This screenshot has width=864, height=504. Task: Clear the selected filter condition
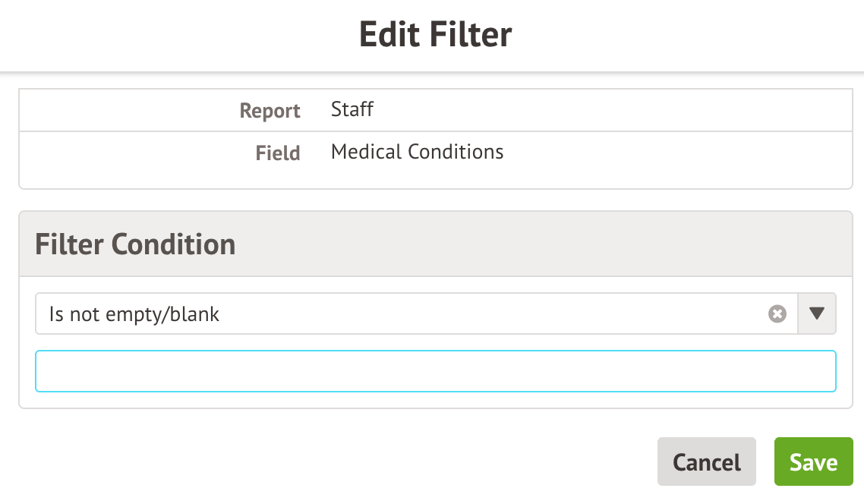point(777,313)
